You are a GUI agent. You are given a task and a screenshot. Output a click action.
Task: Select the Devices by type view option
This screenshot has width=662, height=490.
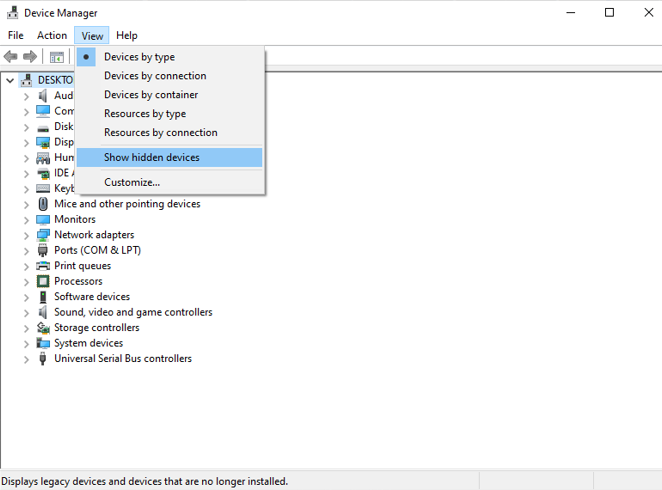click(169, 57)
